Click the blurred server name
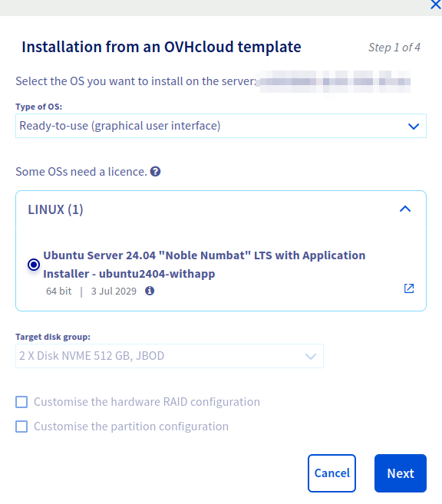The height and width of the screenshot is (504, 442). pyautogui.click(x=335, y=81)
